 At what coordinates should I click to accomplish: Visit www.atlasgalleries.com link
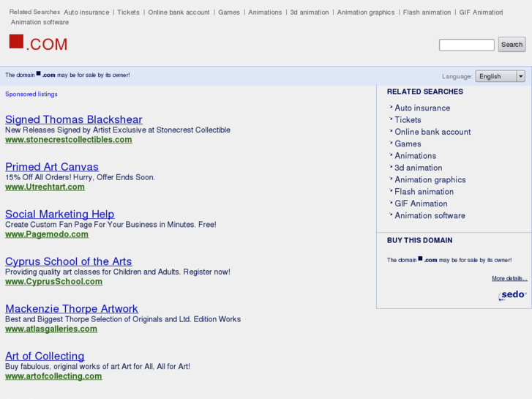click(51, 329)
